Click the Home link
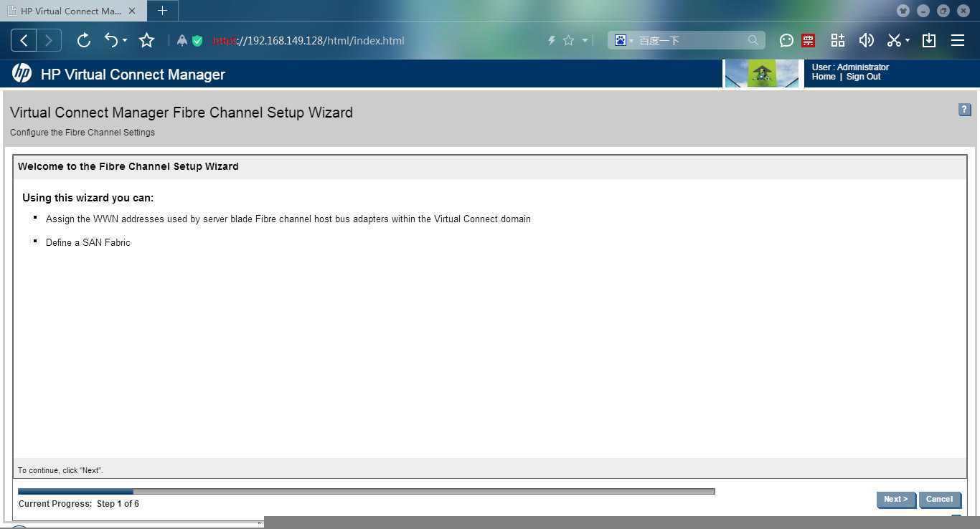Image resolution: width=980 pixels, height=529 pixels. pos(824,77)
